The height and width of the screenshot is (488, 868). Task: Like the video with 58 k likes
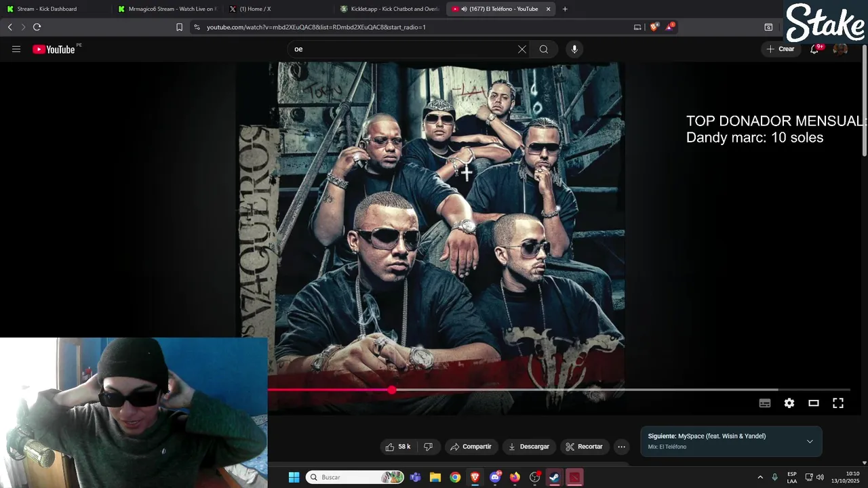tap(398, 447)
